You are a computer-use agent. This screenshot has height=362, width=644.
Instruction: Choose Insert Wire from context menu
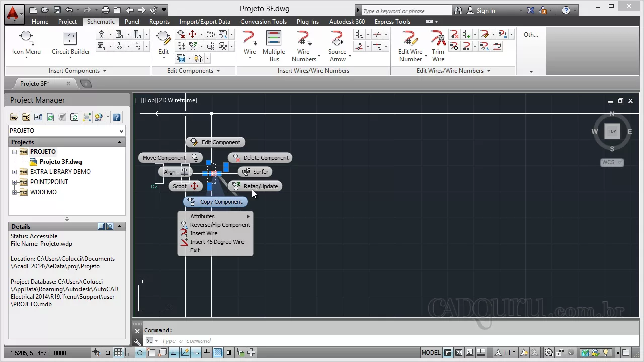215,233
